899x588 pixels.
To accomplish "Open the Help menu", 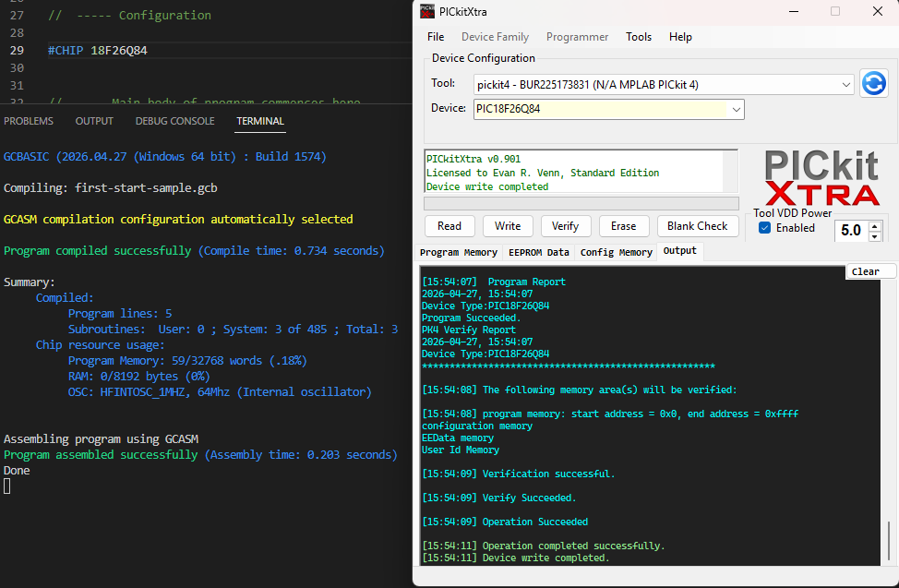I will coord(680,37).
